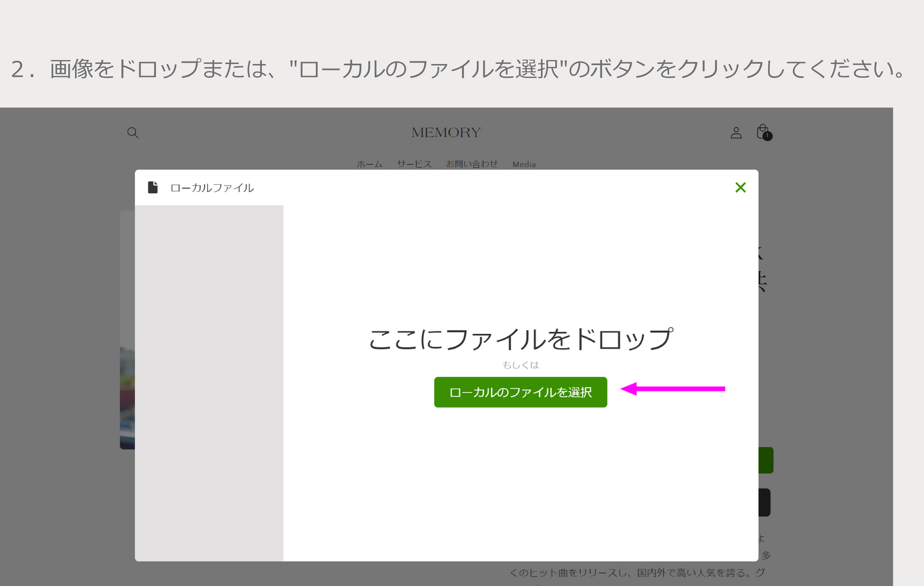
Task: Open the Media menu item
Action: pyautogui.click(x=524, y=164)
